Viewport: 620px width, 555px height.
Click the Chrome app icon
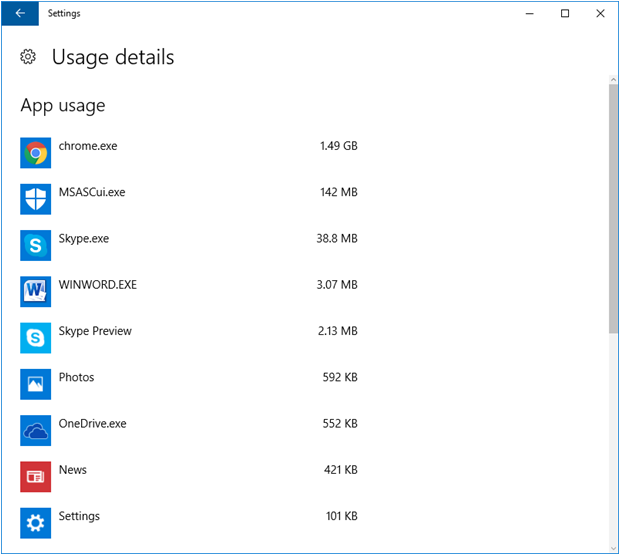tap(36, 153)
